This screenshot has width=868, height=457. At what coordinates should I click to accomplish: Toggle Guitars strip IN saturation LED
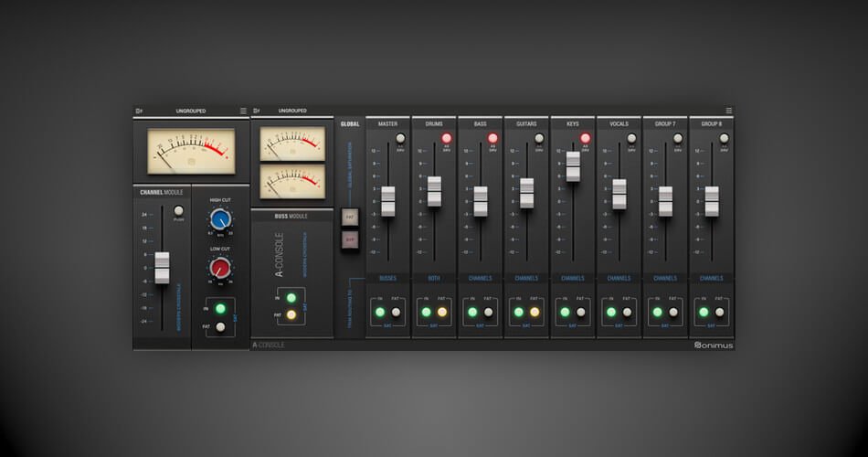coord(519,313)
